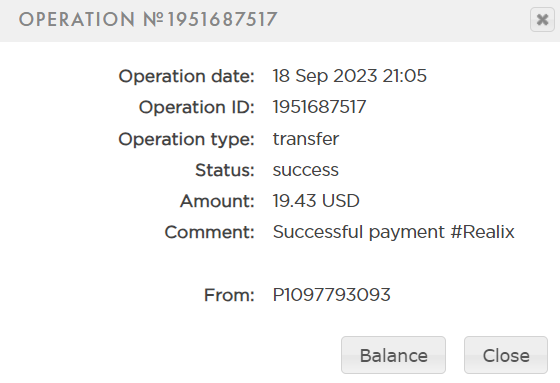The width and height of the screenshot is (560, 383).
Task: Click the sender account P1097793093
Action: click(331, 295)
